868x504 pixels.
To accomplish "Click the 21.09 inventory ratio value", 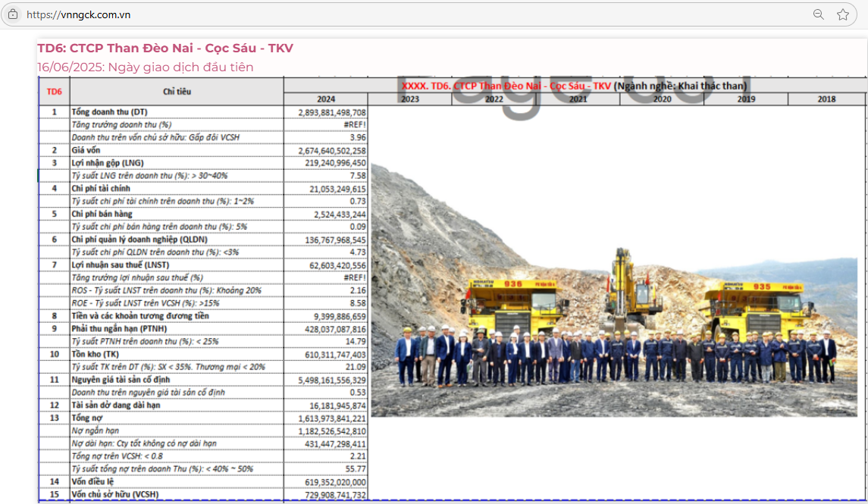I will 356,367.
